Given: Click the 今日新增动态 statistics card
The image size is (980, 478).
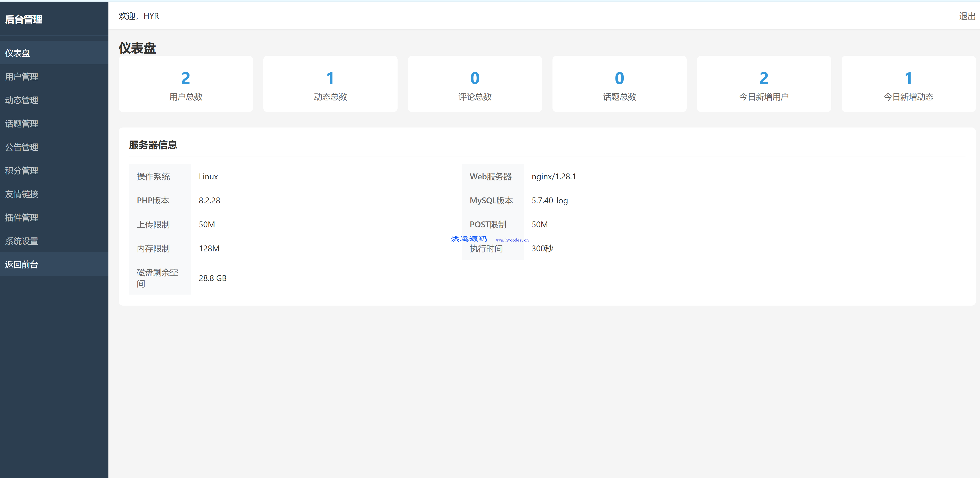Looking at the screenshot, I should click(x=908, y=84).
